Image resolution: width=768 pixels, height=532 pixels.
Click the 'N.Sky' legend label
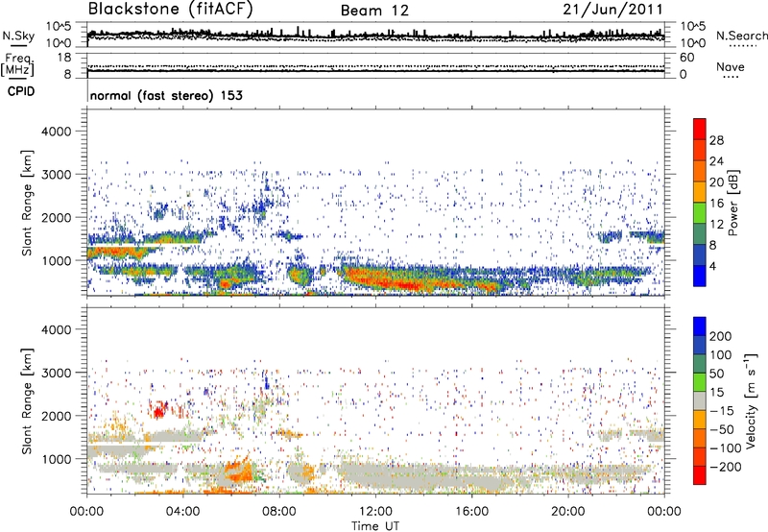[18, 36]
